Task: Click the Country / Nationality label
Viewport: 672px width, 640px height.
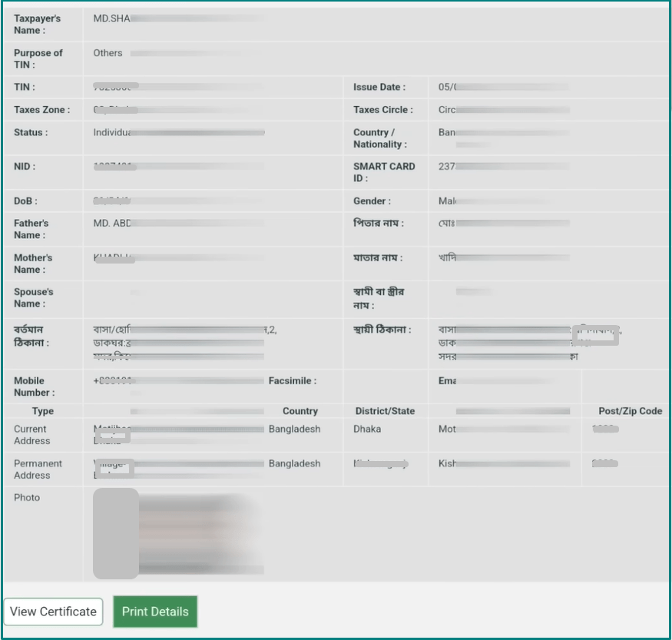Action: coord(379,138)
